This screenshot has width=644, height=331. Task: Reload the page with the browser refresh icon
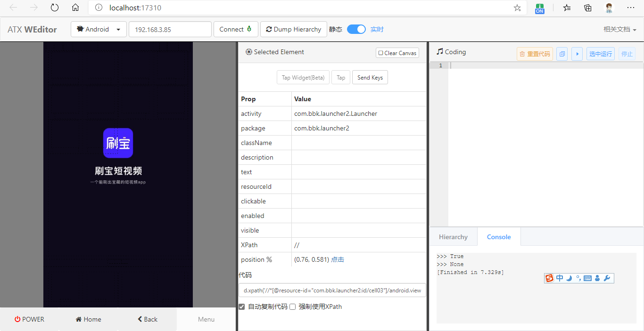[x=55, y=8]
